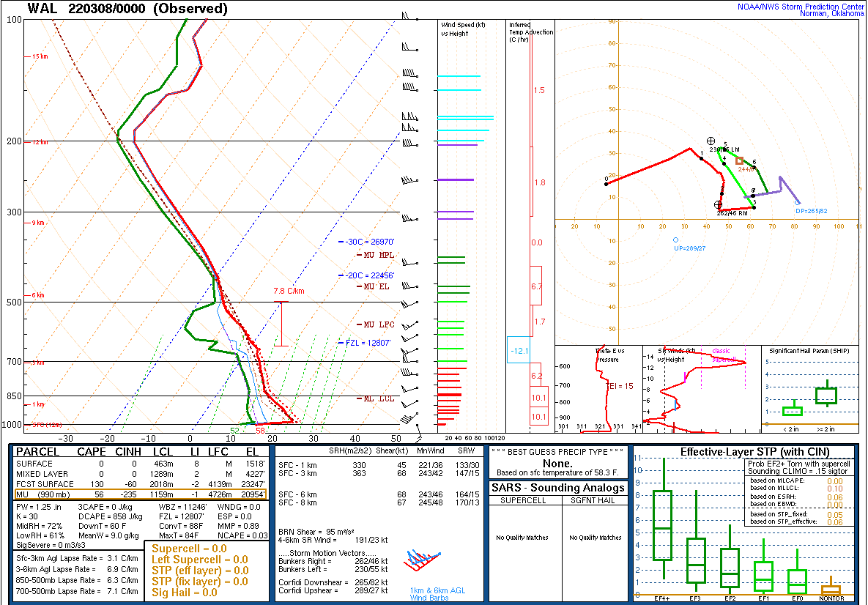
Task: Click the Corfidi downshear DP=265/82 marker
Action: click(797, 203)
